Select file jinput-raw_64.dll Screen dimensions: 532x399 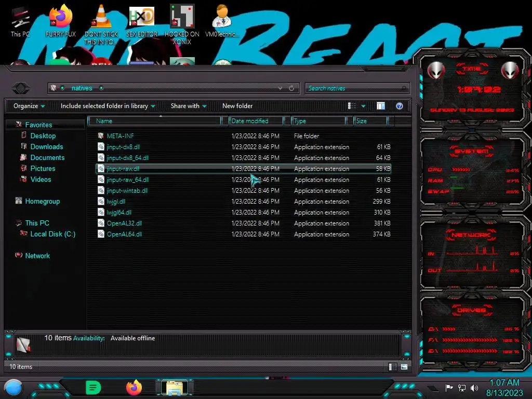click(244, 179)
